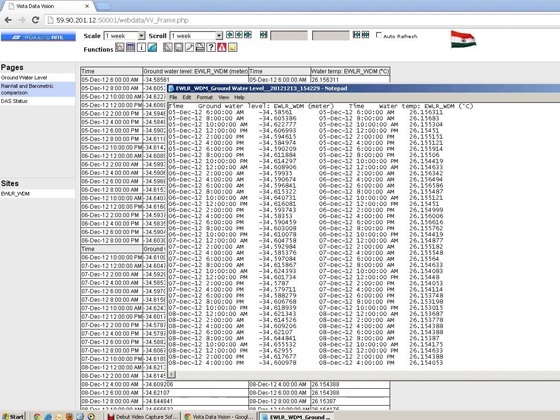
Task: Enable the Auto Refresh checkbox
Action: pyautogui.click(x=379, y=35)
